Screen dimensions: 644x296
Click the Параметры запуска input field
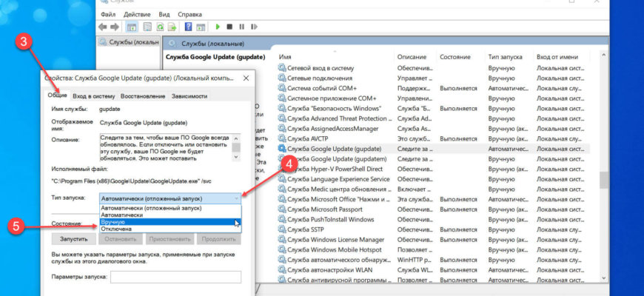[x=175, y=277]
